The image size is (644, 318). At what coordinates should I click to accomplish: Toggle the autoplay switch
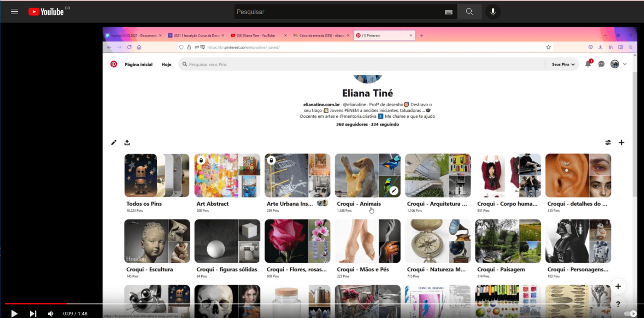(631, 313)
